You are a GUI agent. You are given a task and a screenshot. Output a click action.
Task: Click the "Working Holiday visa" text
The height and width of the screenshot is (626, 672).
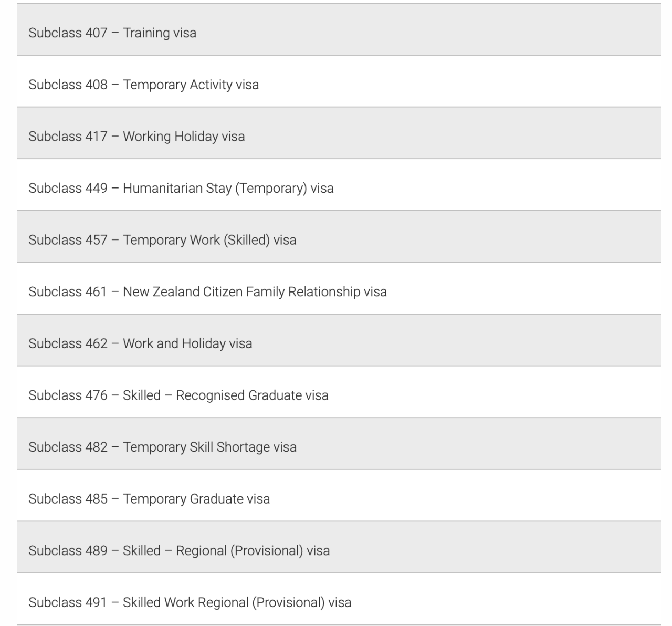(x=184, y=137)
